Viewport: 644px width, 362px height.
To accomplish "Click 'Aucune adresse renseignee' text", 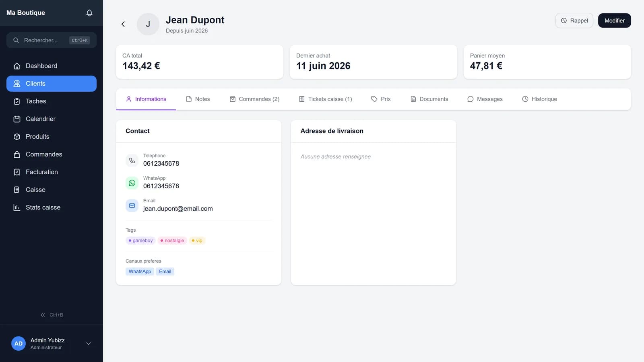I will coord(336,156).
